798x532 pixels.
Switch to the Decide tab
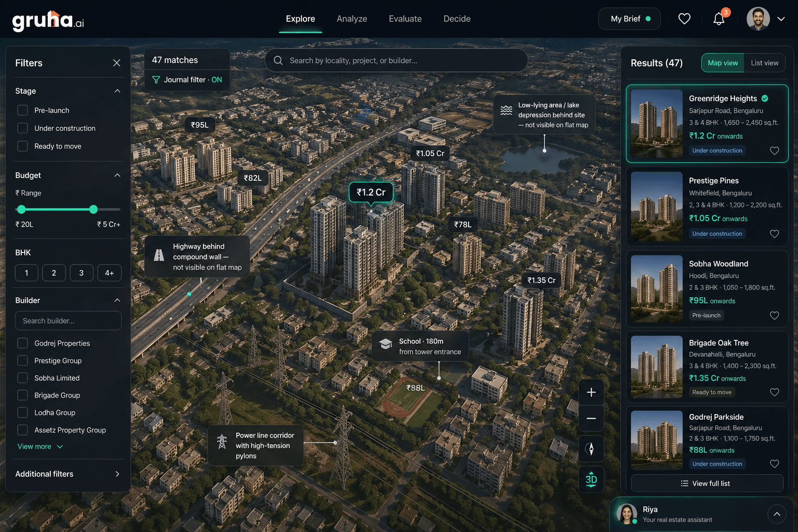(x=457, y=19)
